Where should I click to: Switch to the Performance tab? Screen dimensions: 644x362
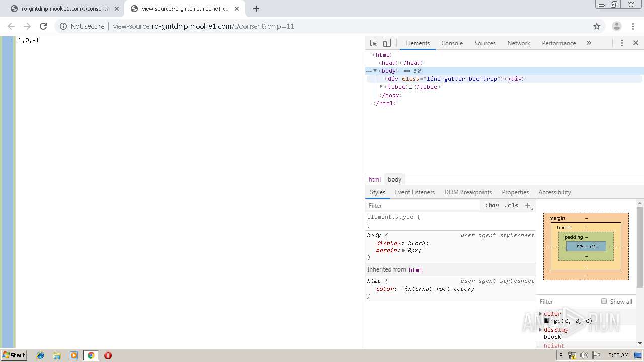coord(559,43)
